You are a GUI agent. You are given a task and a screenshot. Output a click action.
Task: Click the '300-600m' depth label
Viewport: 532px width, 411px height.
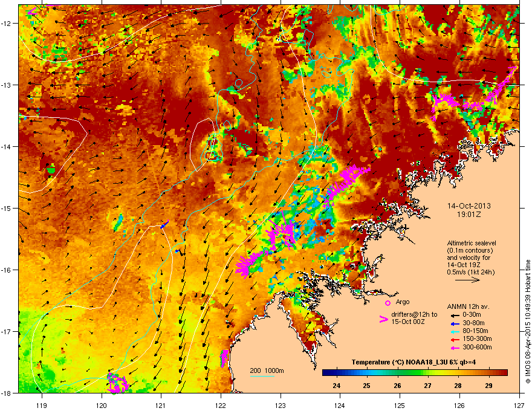click(477, 347)
